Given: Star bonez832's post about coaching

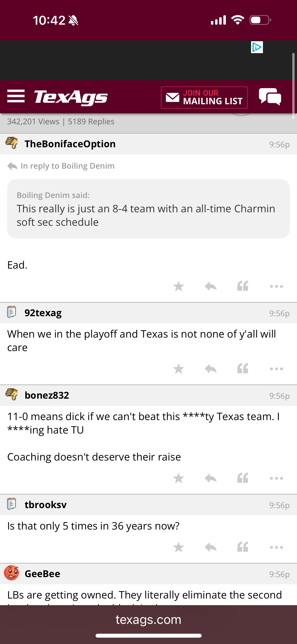Looking at the screenshot, I should coord(178,478).
